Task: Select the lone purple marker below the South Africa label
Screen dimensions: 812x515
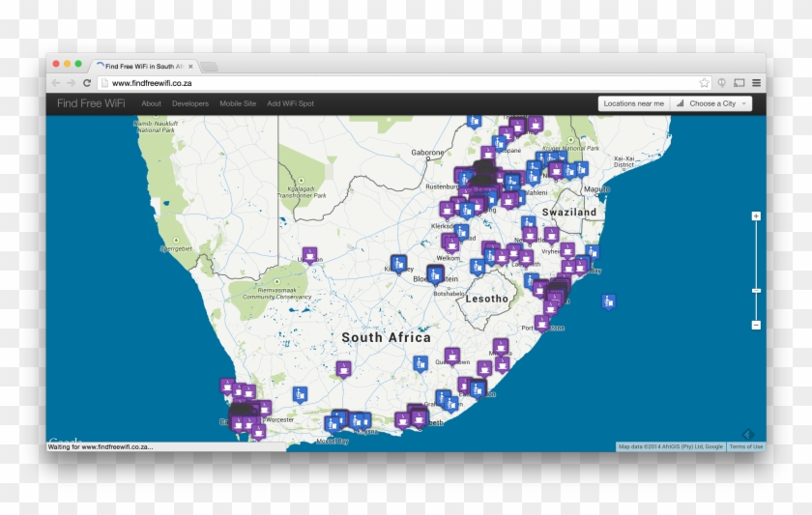Action: tap(343, 369)
